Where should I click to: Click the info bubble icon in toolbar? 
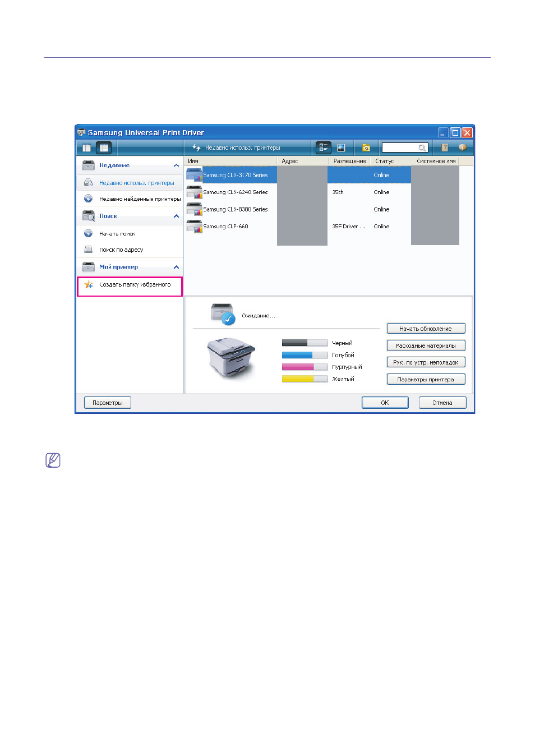click(x=462, y=147)
